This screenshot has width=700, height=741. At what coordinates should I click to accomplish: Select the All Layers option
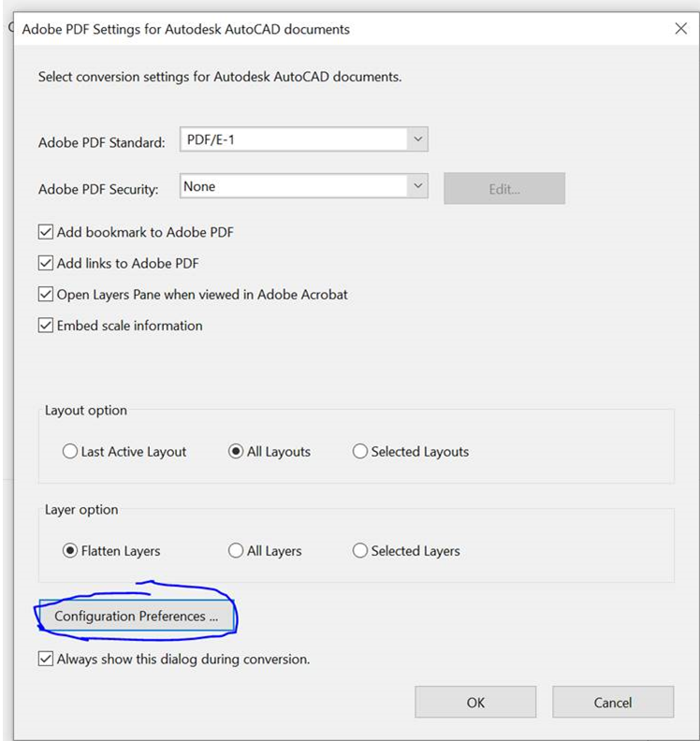(236, 551)
